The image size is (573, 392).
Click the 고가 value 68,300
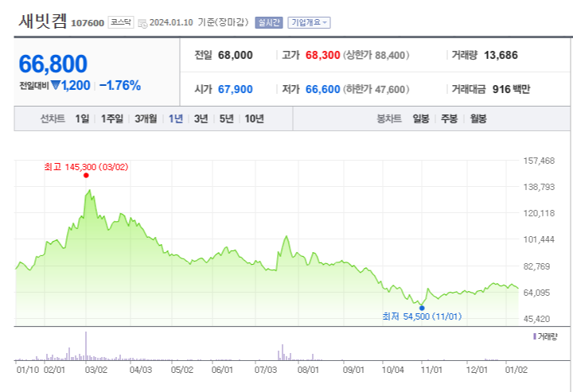pos(322,55)
